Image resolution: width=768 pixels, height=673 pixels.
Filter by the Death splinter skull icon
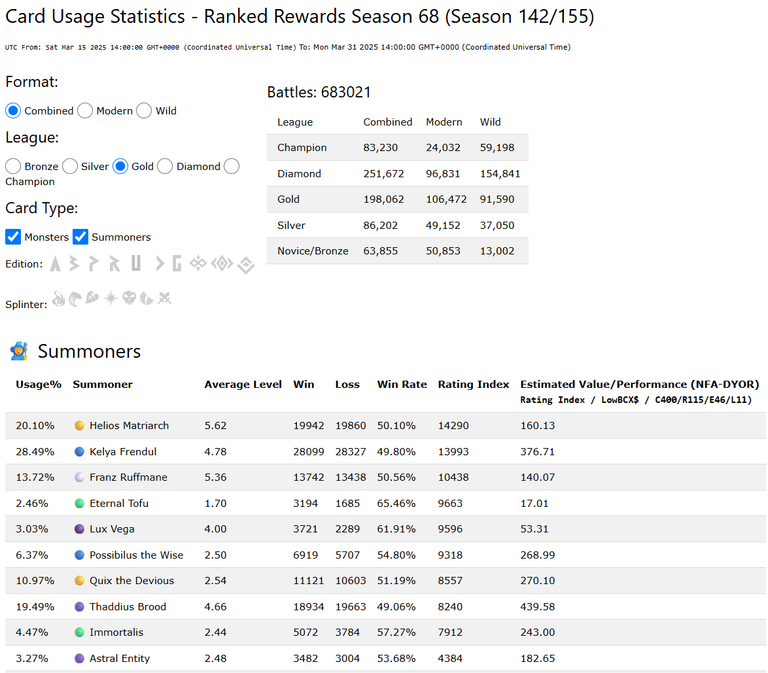(129, 298)
